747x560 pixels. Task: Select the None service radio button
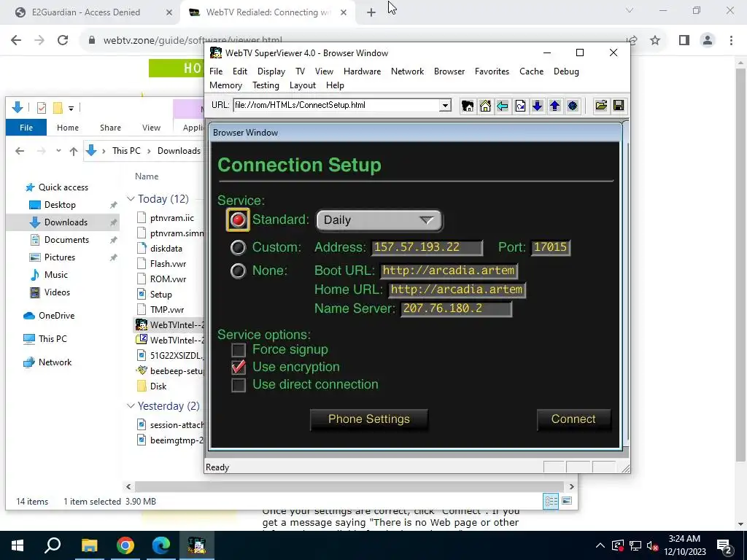(x=238, y=271)
